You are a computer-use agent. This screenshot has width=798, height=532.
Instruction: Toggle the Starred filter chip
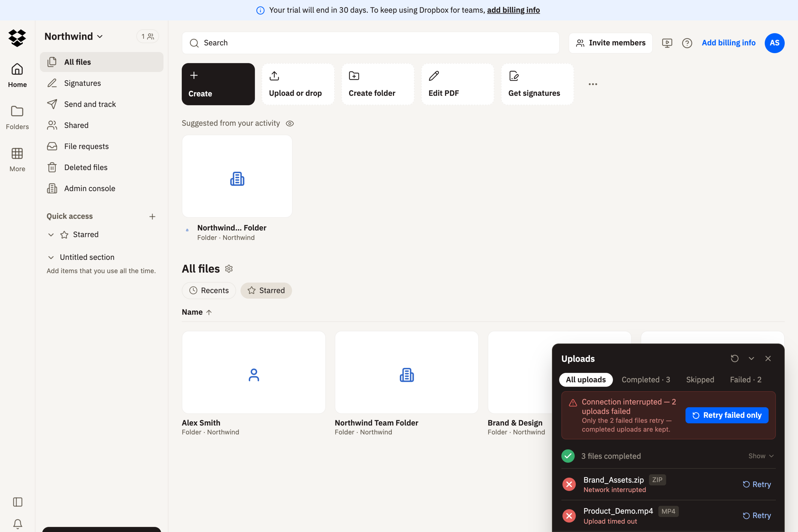pyautogui.click(x=266, y=291)
